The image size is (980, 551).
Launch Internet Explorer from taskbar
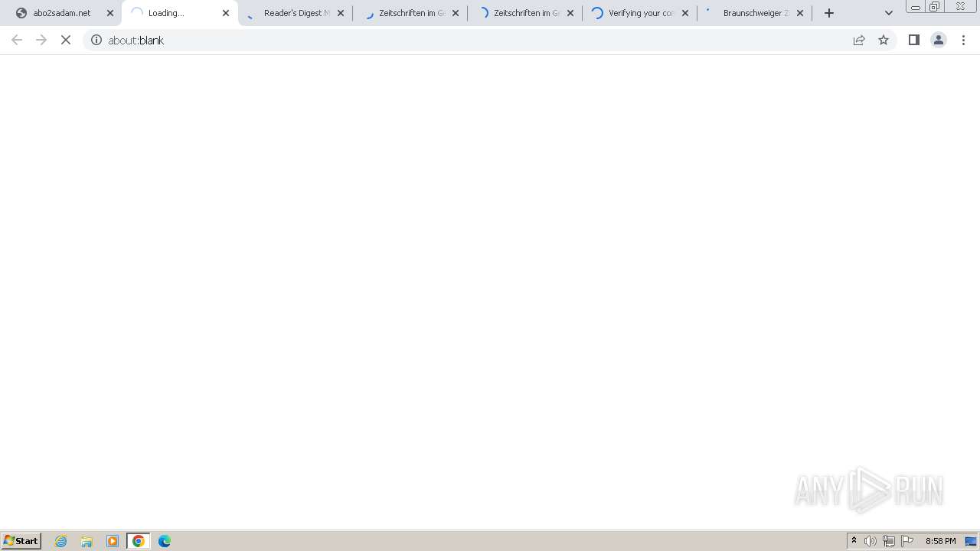(x=61, y=541)
